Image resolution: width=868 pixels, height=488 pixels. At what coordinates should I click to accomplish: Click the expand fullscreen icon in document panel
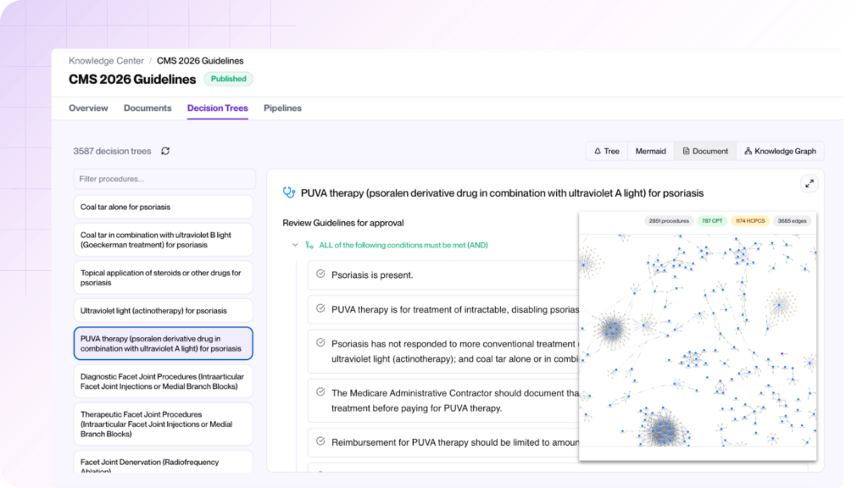(x=810, y=184)
